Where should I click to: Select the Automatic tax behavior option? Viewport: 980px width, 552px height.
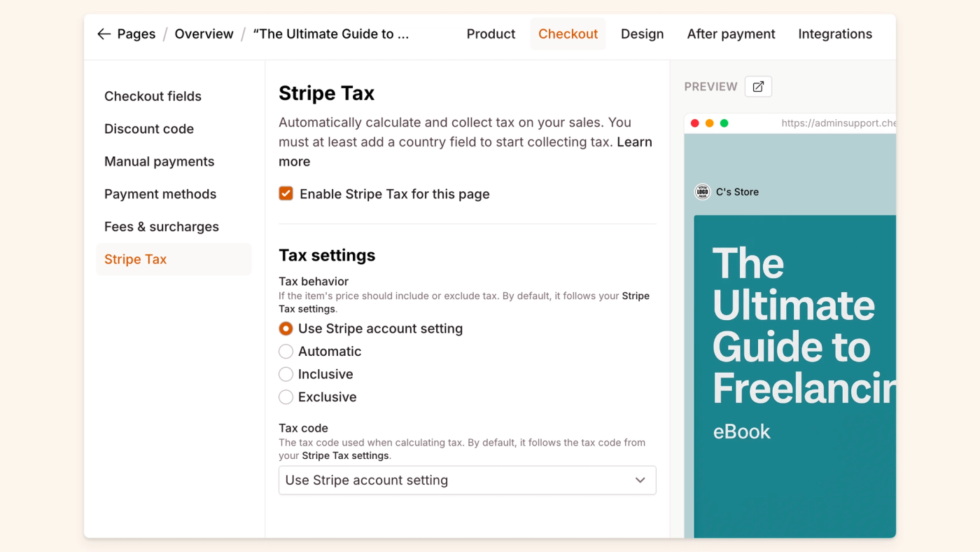pos(286,351)
